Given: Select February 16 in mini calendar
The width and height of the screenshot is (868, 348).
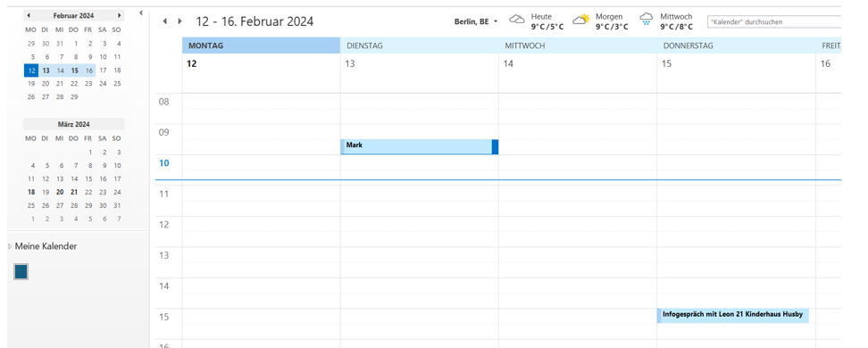Looking at the screenshot, I should click(x=88, y=70).
